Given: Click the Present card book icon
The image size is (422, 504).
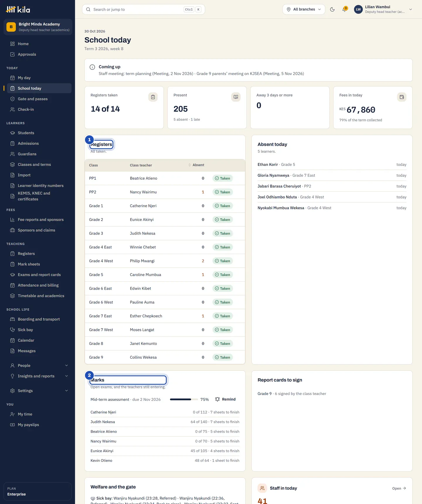Looking at the screenshot, I should pos(236,97).
